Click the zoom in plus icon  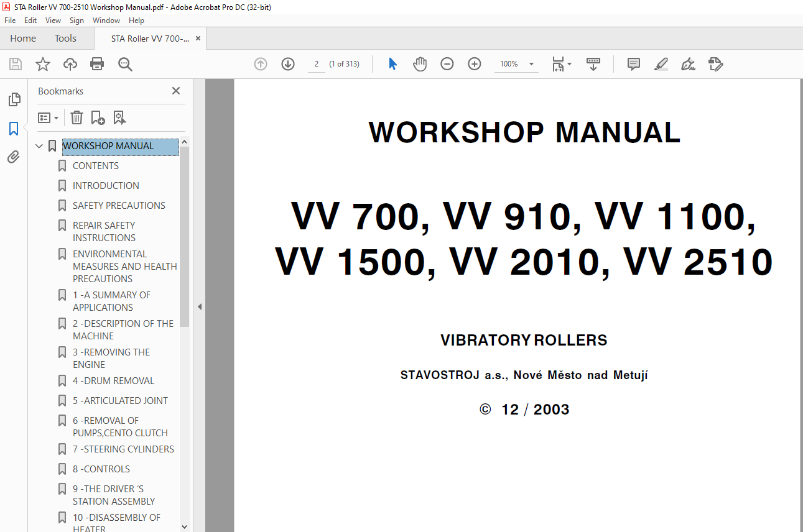coord(475,64)
